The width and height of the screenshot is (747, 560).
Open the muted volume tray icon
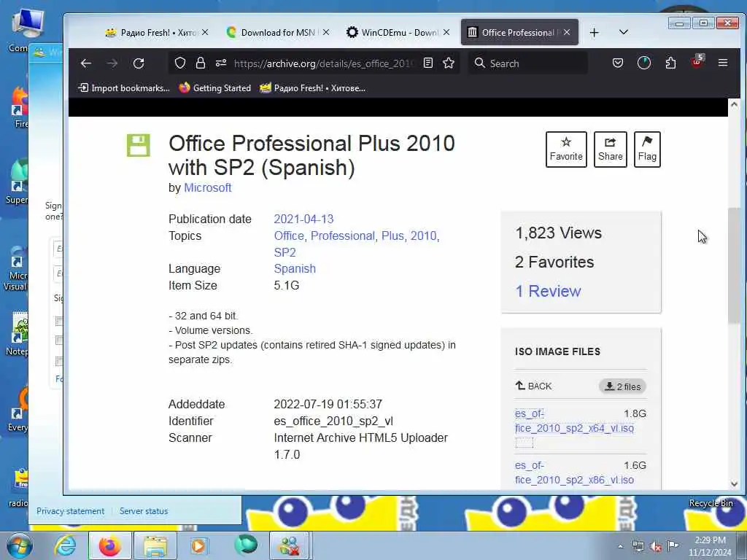click(x=656, y=547)
